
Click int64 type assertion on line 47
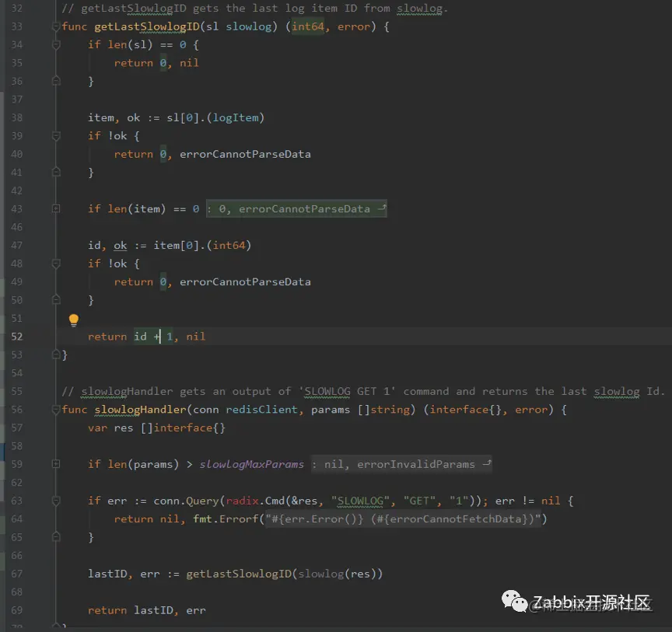tap(229, 246)
